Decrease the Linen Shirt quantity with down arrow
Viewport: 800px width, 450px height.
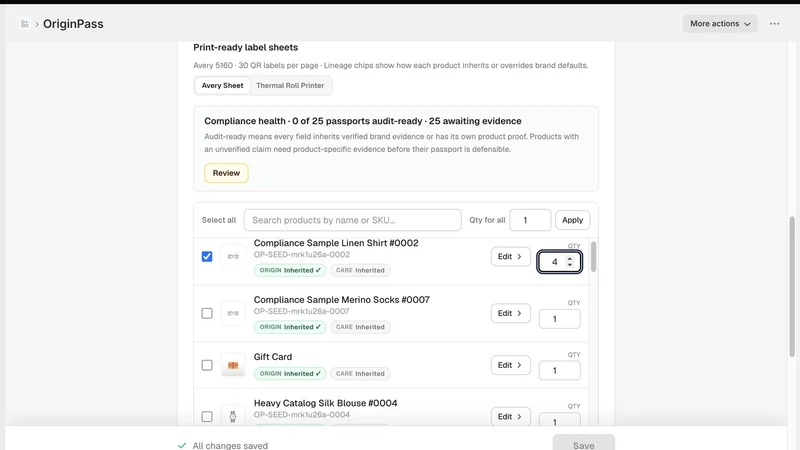point(570,265)
